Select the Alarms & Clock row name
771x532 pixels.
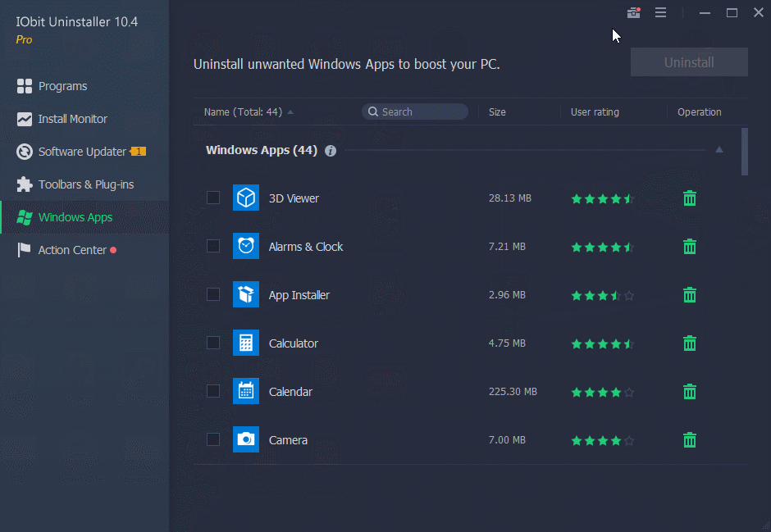[x=305, y=247]
